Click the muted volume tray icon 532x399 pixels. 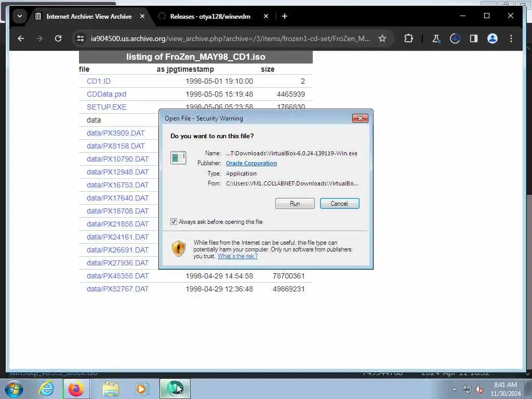click(480, 390)
